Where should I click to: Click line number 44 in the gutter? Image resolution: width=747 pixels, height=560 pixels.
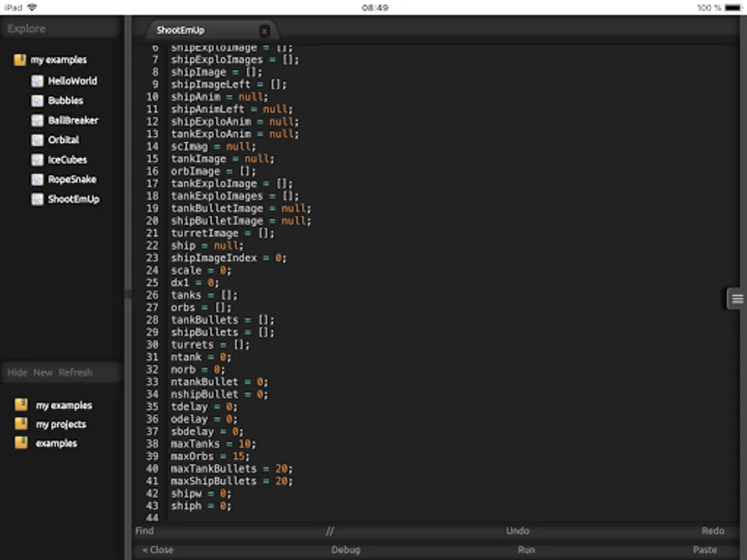pyautogui.click(x=152, y=518)
